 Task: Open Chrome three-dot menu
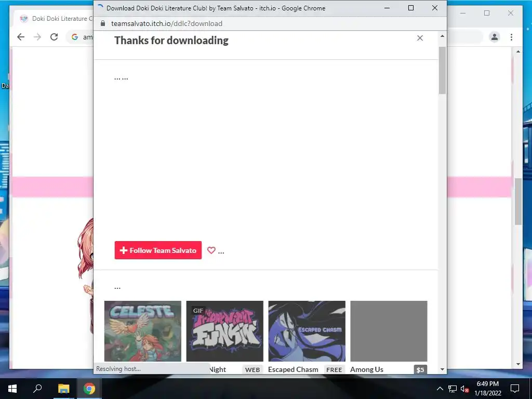tap(511, 37)
